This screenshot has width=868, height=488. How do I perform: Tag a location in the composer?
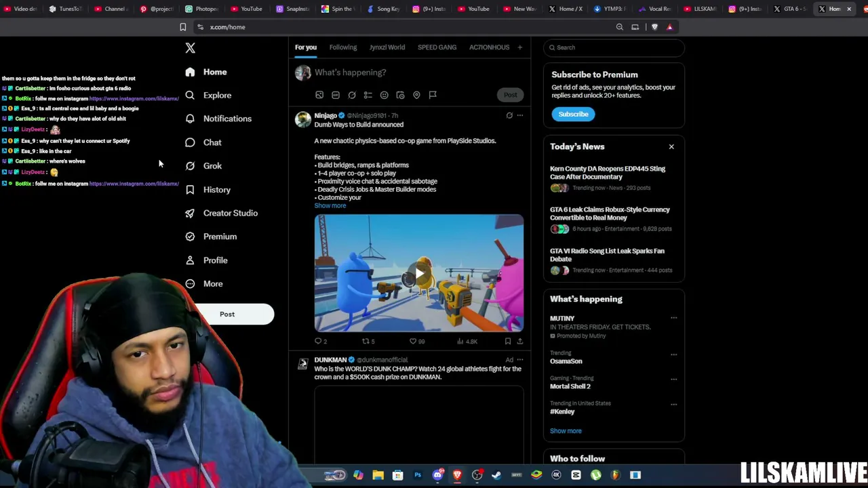pos(416,95)
